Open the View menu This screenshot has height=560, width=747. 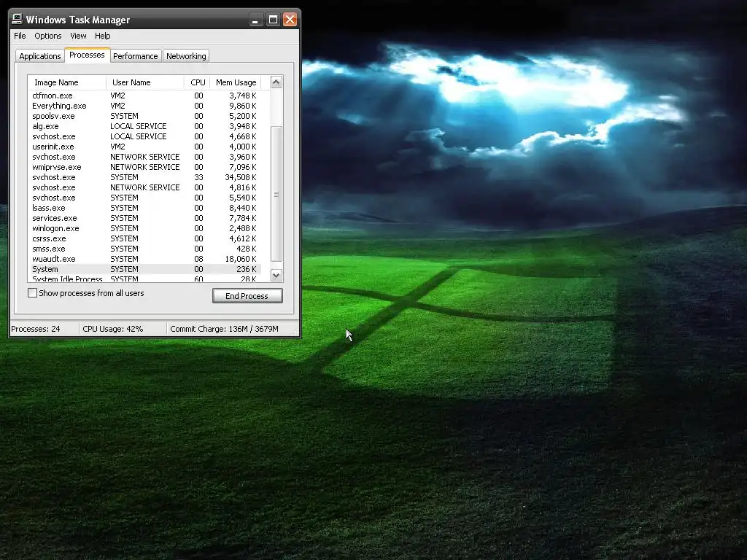pyautogui.click(x=78, y=36)
